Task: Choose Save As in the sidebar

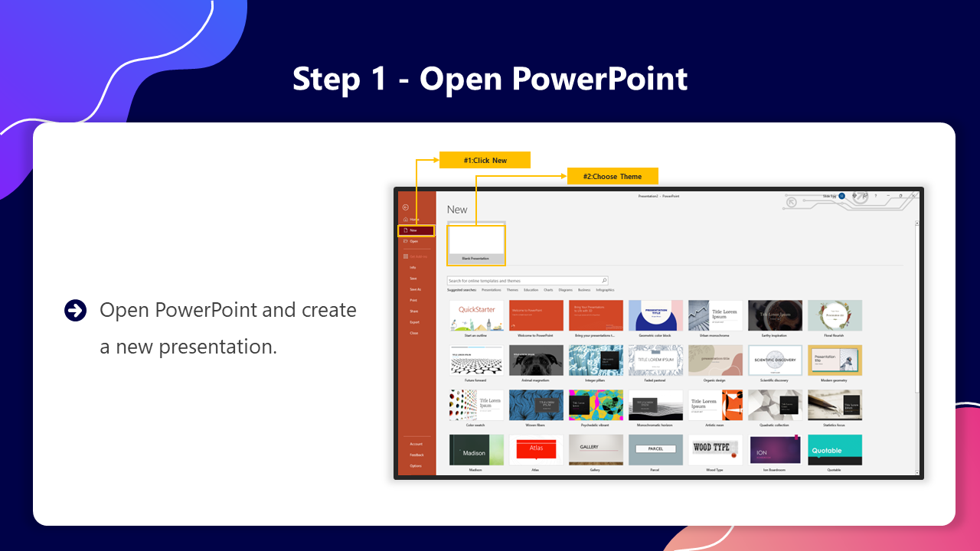Action: [x=416, y=289]
